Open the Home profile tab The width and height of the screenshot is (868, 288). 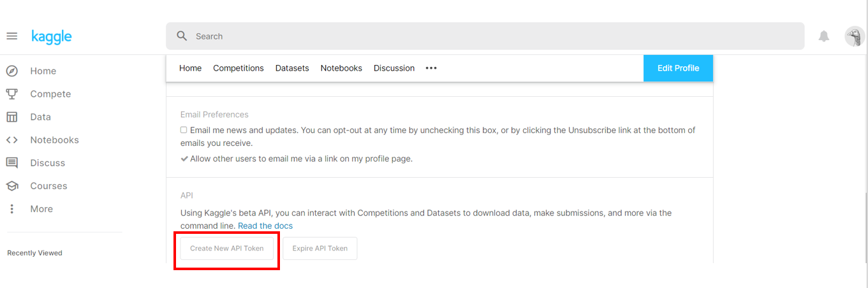pos(190,68)
